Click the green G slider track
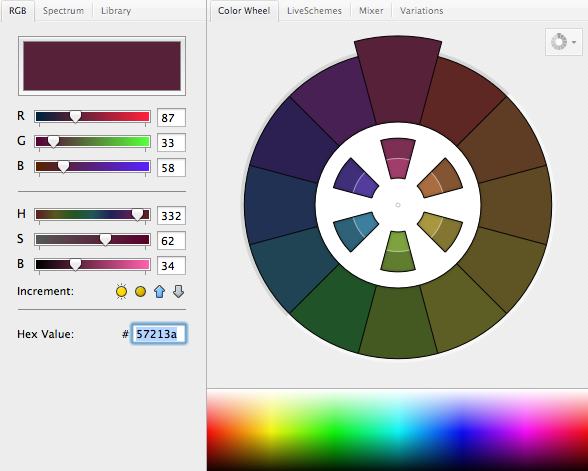The height and width of the screenshot is (471, 588). (x=92, y=142)
